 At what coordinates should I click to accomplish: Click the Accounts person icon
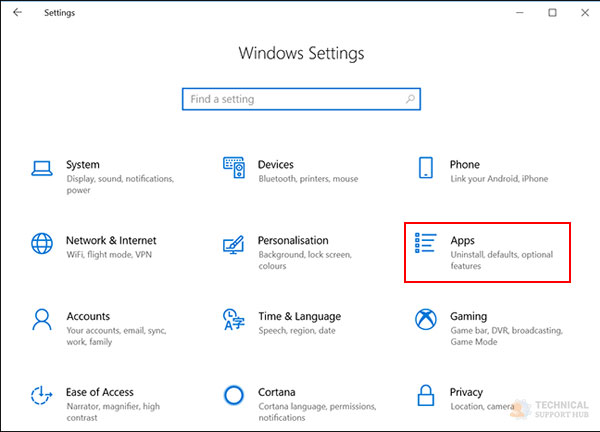coord(42,320)
